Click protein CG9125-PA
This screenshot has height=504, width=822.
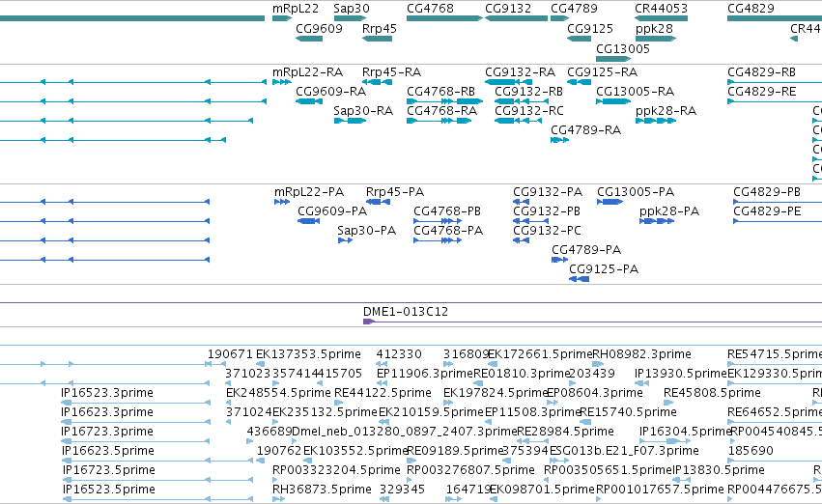point(580,279)
